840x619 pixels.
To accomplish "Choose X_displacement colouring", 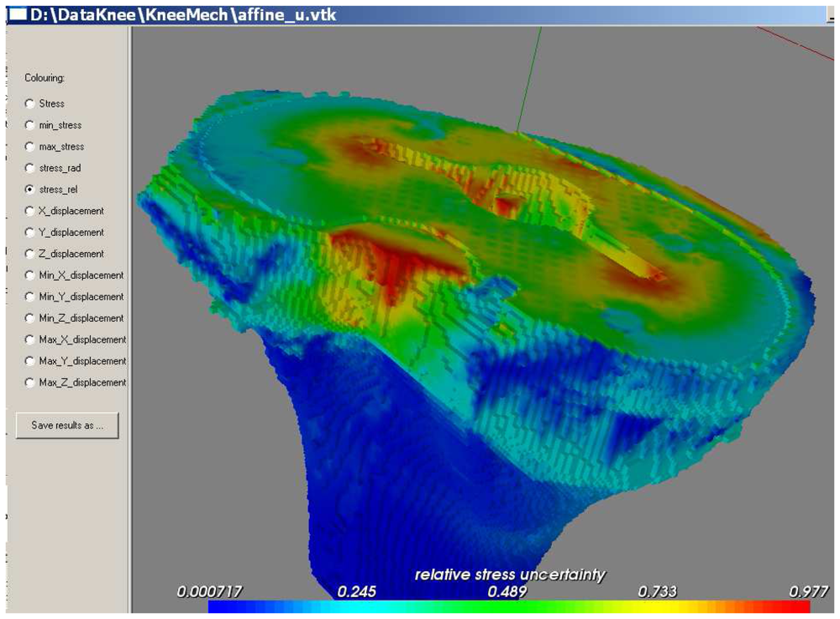I will pyautogui.click(x=31, y=211).
